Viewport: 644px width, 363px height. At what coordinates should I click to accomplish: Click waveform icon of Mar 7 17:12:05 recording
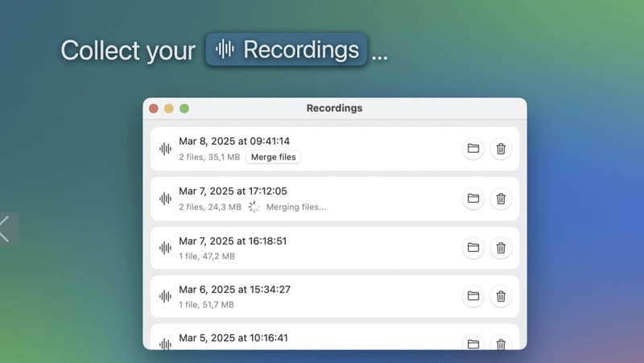[x=165, y=199]
